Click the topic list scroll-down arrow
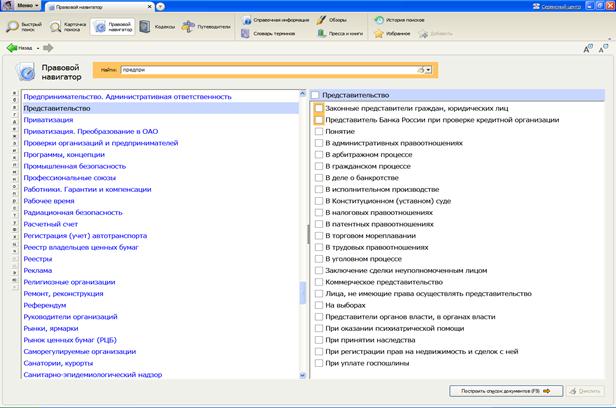Image resolution: width=616 pixels, height=408 pixels. pyautogui.click(x=302, y=375)
